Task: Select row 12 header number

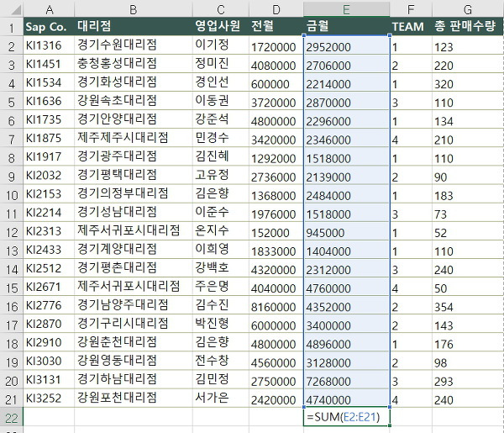Action: tap(12, 232)
